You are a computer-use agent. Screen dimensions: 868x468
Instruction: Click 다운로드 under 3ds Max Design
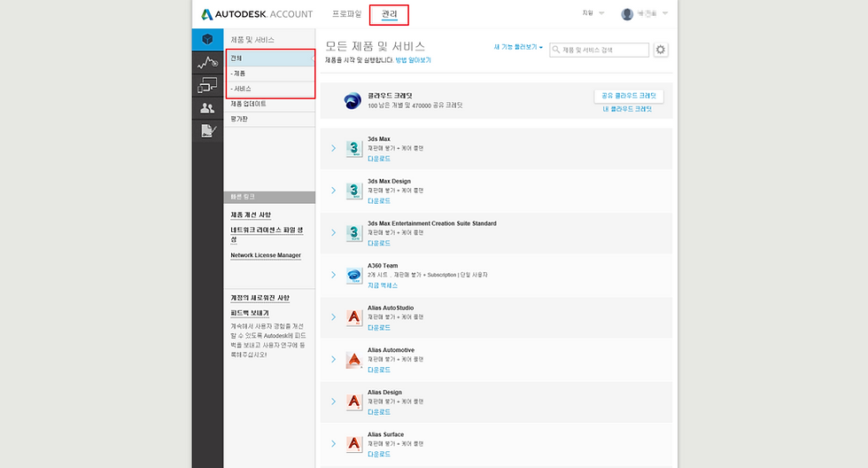(x=379, y=201)
